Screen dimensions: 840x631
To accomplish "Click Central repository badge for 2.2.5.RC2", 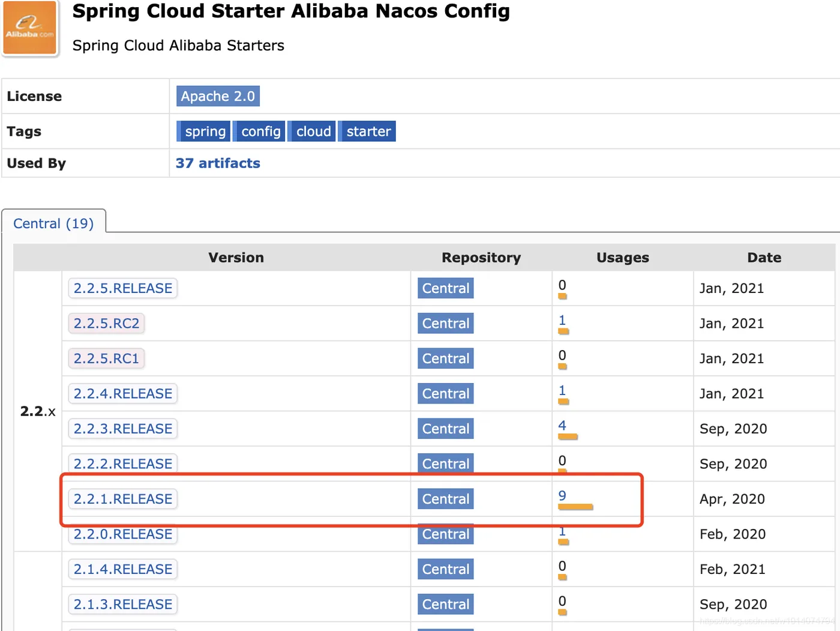I will [x=446, y=324].
